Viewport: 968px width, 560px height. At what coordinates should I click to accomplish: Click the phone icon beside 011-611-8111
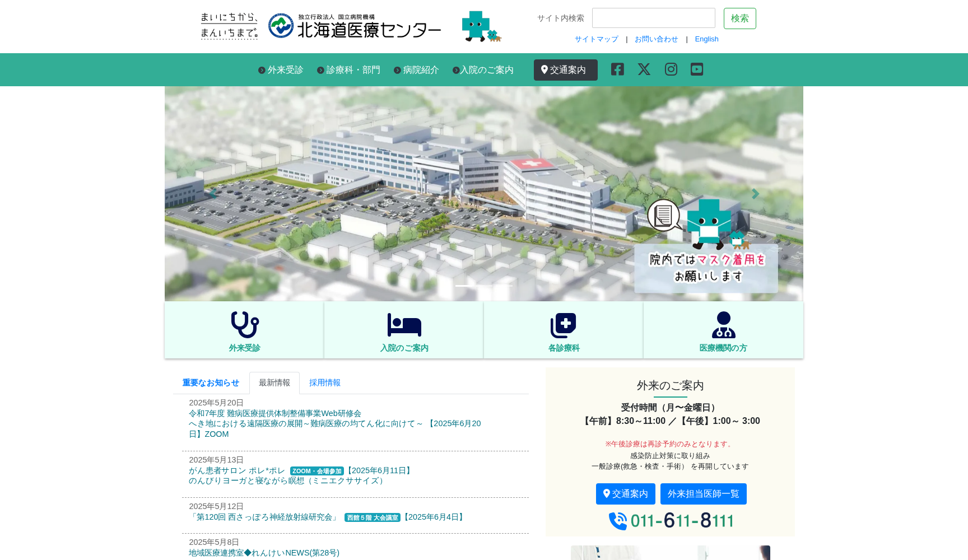click(618, 521)
